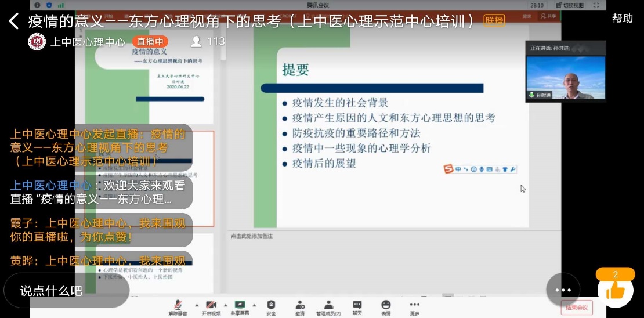This screenshot has width=644, height=318.
Task: Open 管理成员 member management
Action: click(328, 307)
